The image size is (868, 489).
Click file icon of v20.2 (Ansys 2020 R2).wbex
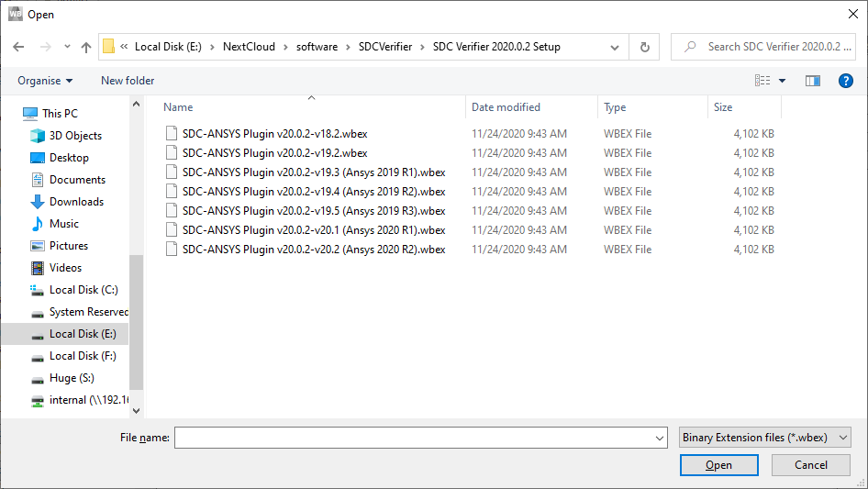pos(172,250)
